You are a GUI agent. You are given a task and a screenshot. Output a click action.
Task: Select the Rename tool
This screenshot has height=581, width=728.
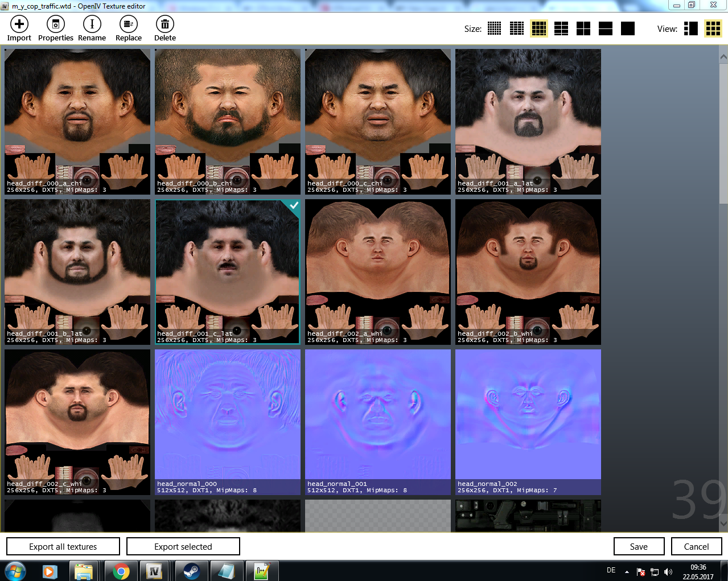(92, 28)
